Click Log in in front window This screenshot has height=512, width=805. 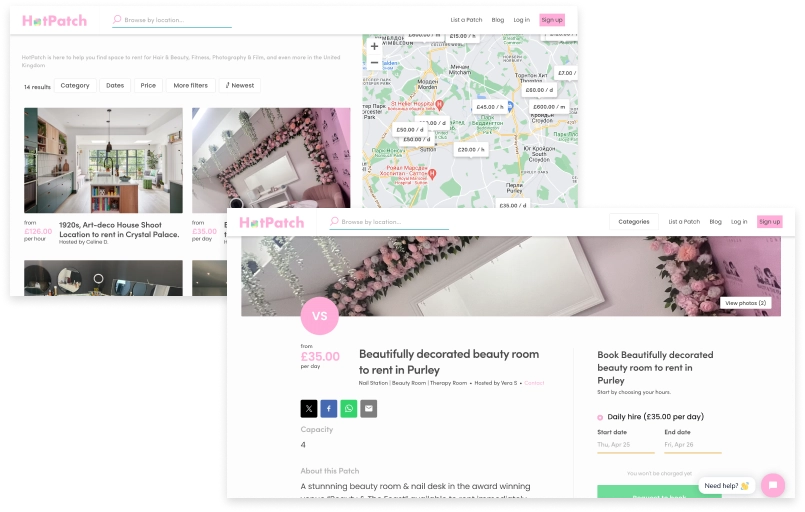(x=739, y=222)
